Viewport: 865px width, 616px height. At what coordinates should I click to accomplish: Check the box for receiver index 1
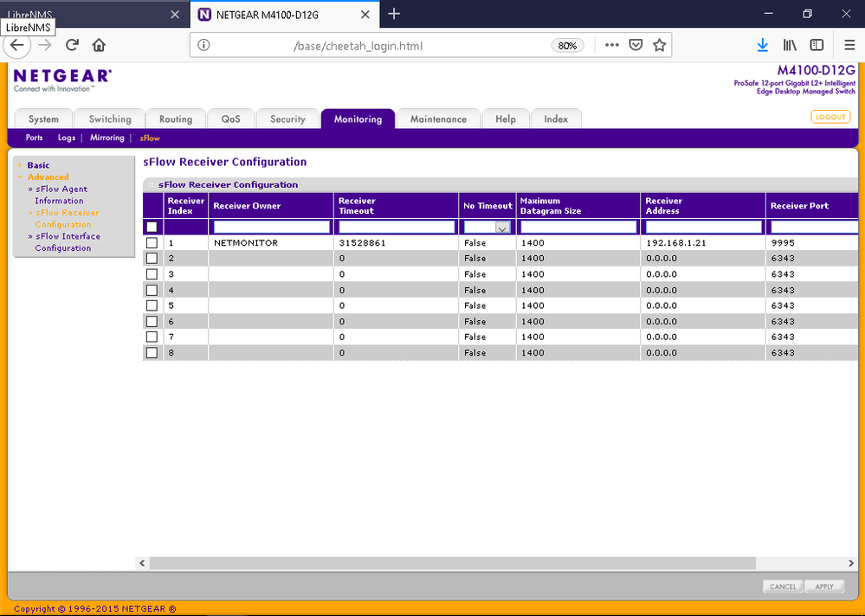tap(152, 243)
